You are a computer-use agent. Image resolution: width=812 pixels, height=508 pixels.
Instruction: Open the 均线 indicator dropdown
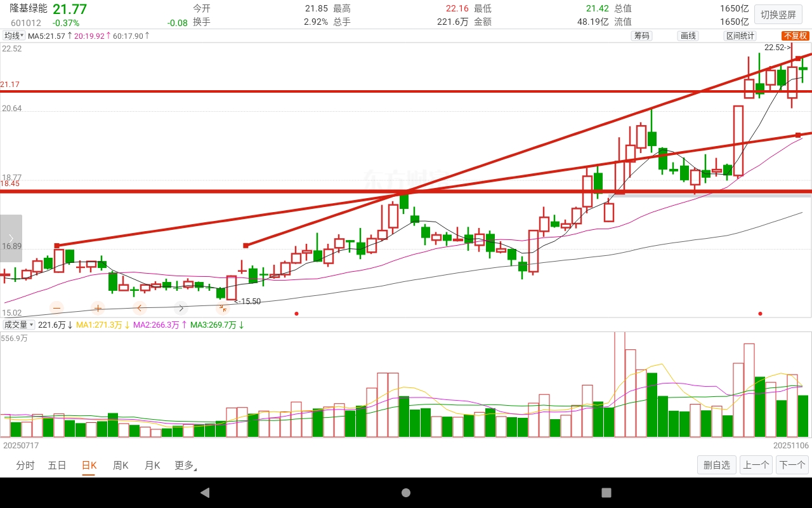click(14, 36)
